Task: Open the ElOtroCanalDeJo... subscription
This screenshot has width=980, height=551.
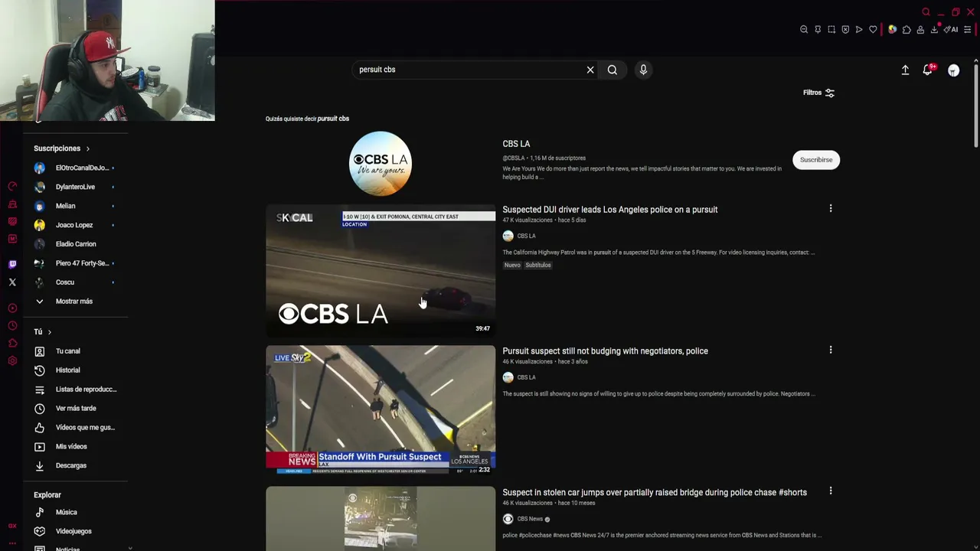Action: tap(74, 168)
